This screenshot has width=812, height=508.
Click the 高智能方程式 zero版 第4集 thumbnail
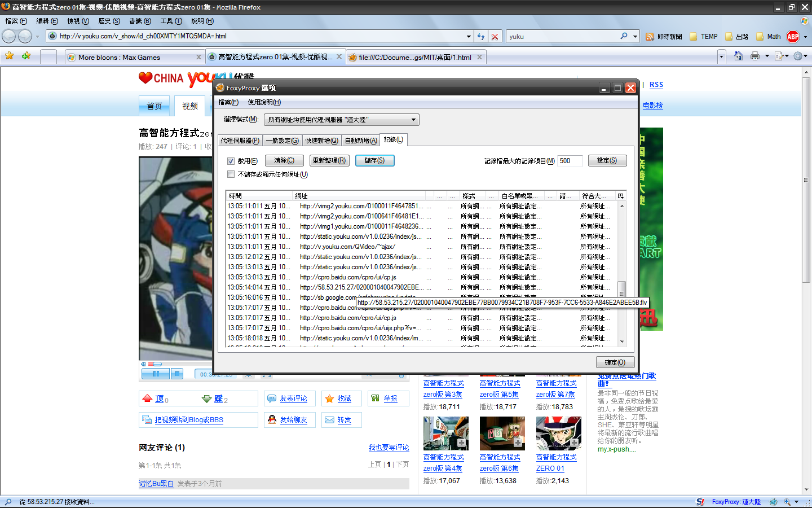[x=445, y=433]
